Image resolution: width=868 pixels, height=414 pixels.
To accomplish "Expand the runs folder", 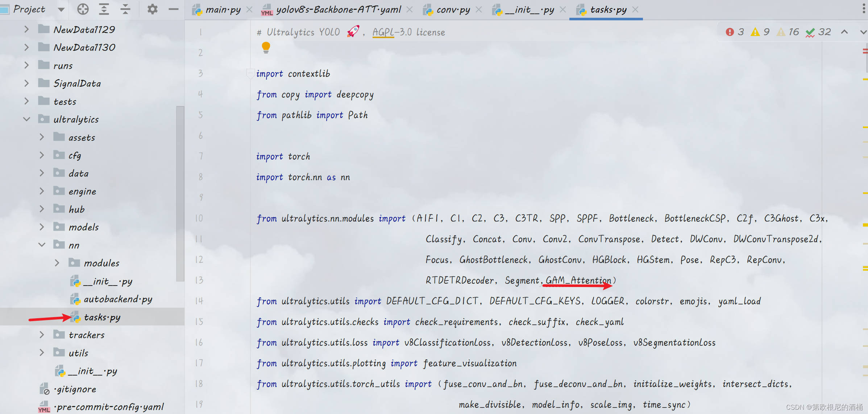I will point(26,65).
